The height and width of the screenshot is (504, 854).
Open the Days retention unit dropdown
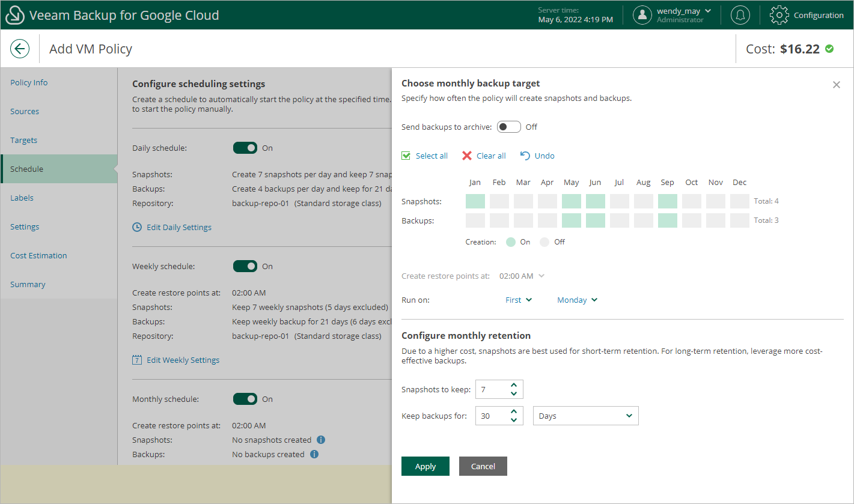pos(586,416)
